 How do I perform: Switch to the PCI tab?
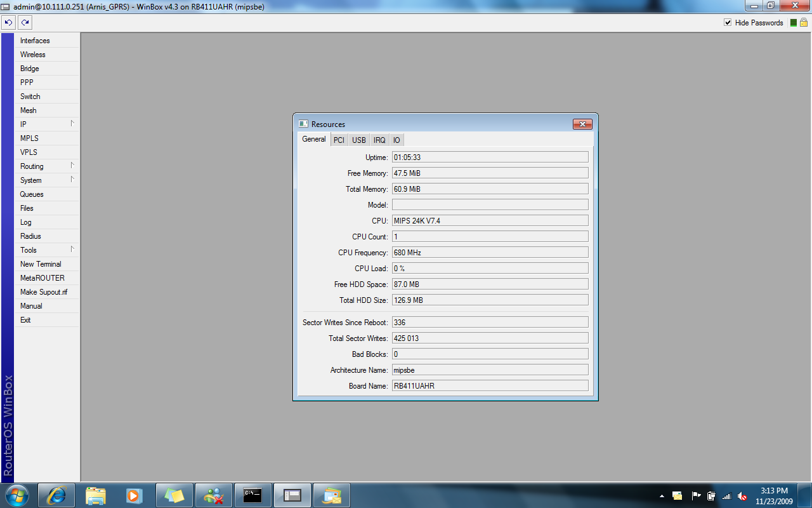point(339,140)
